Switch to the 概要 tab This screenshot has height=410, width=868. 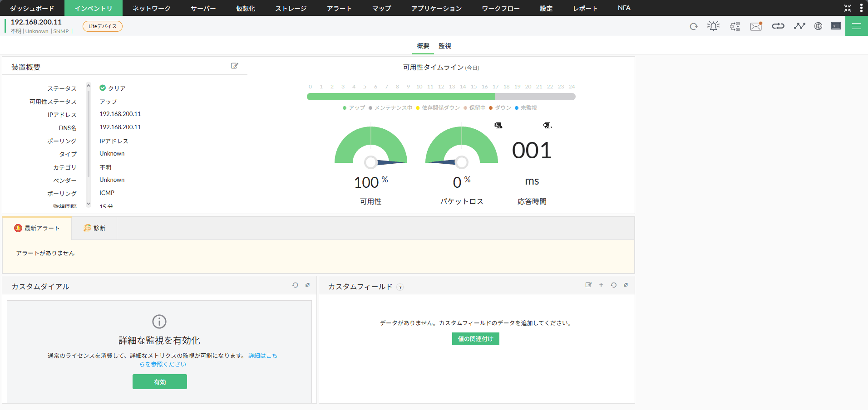click(x=423, y=46)
